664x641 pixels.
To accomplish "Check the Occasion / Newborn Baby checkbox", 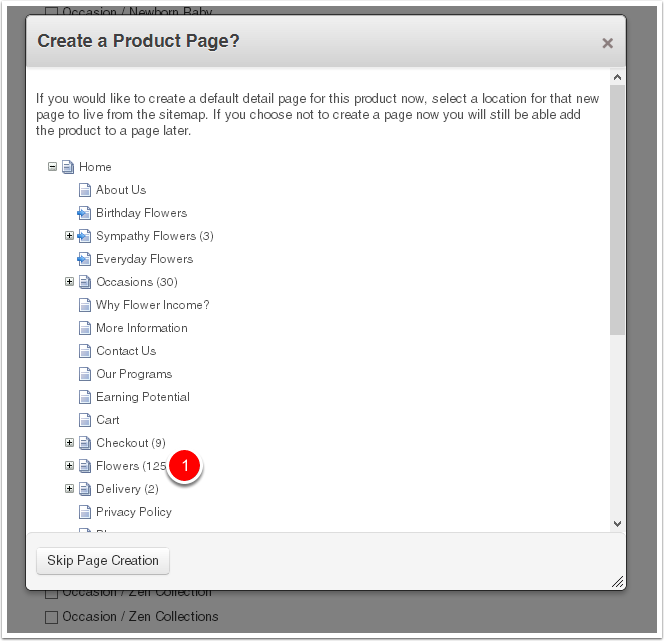I will pyautogui.click(x=52, y=13).
